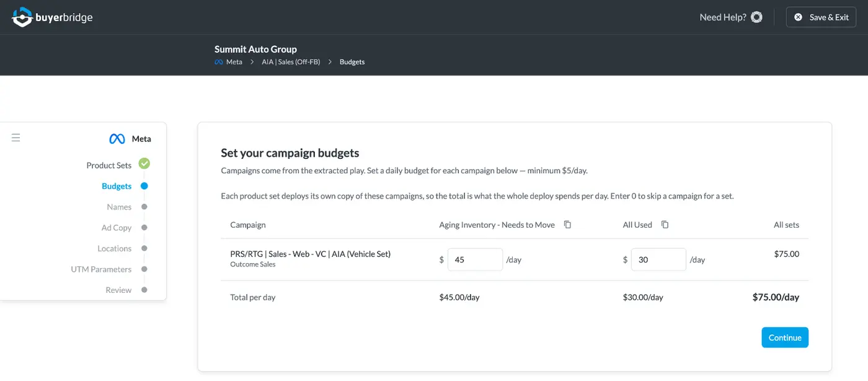This screenshot has width=868, height=381.
Task: Click the All Used column header
Action: coord(637,225)
